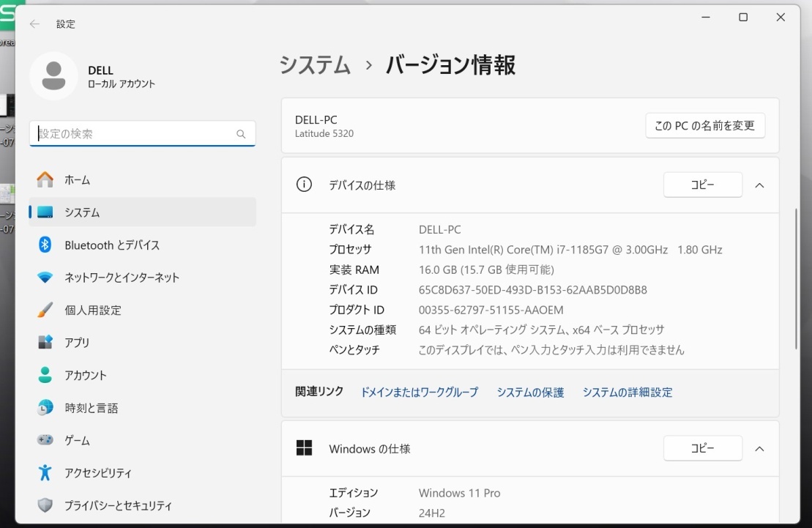Click processor value 11th Gen Intel Core i7-1185G7
The width and height of the screenshot is (812, 528).
coord(570,250)
